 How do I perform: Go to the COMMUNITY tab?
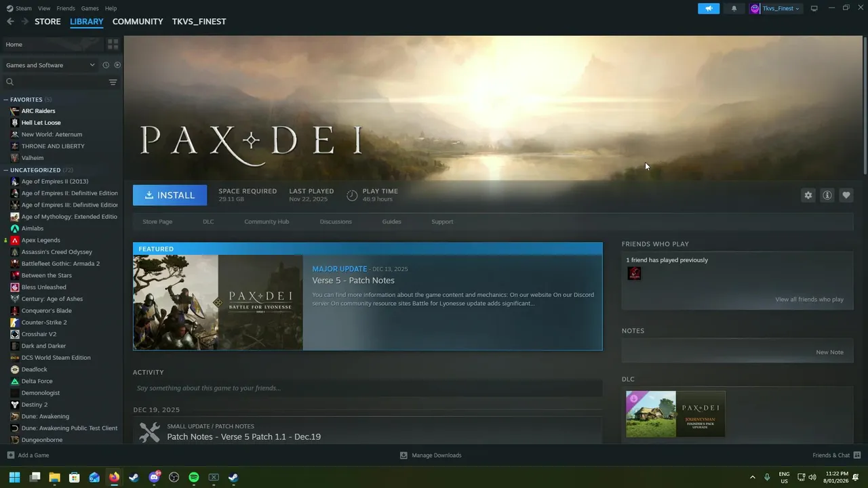click(x=138, y=22)
